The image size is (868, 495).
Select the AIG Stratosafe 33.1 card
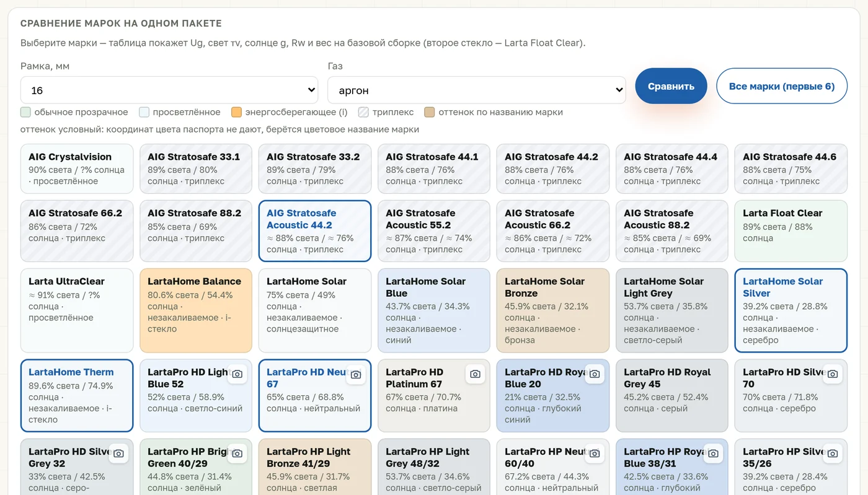point(196,169)
